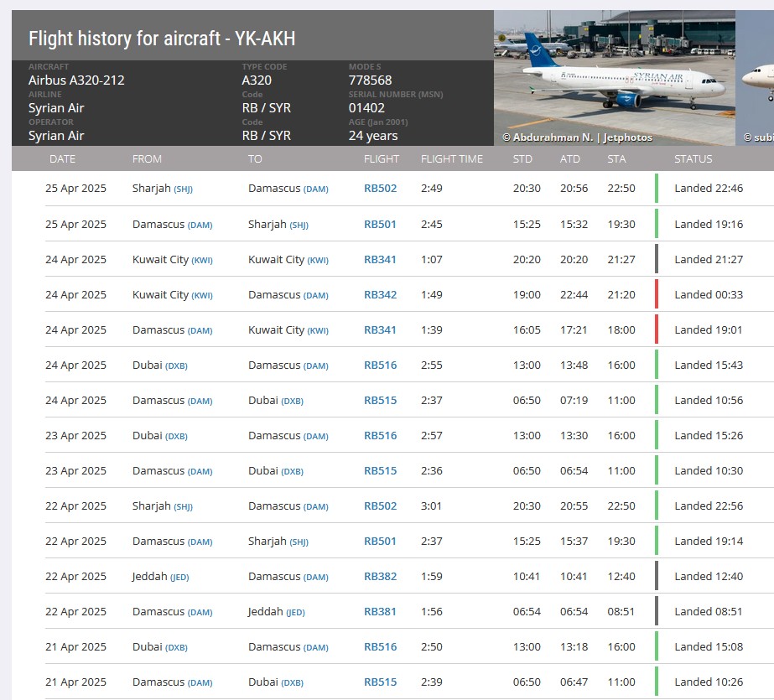Image resolution: width=774 pixels, height=700 pixels.
Task: Open the Syrian Air aircraft photo thumbnail
Action: click(x=614, y=71)
